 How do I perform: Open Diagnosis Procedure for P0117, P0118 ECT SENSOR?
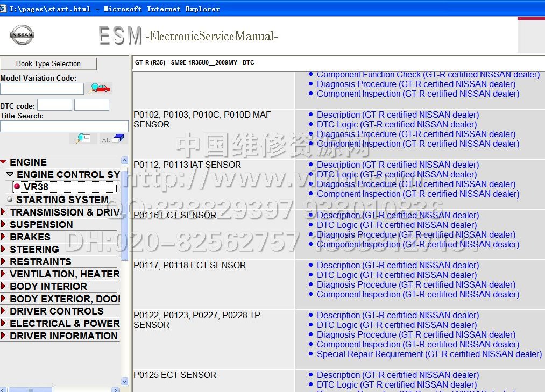point(416,284)
